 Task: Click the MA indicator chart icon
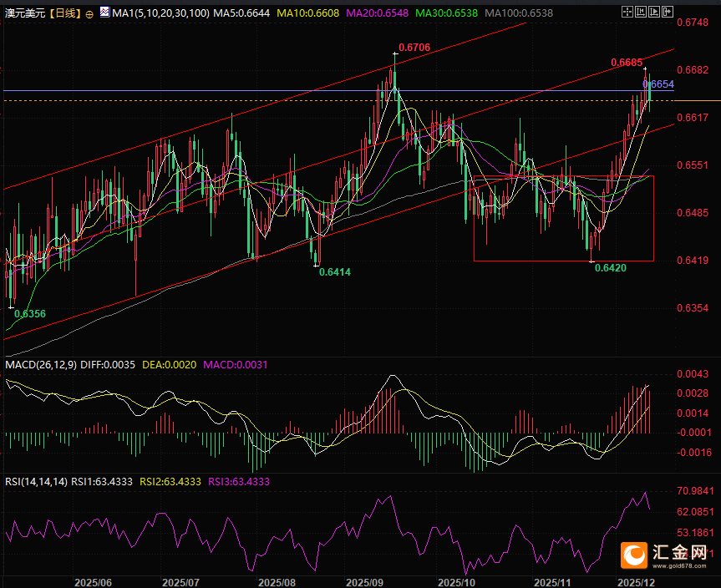click(104, 13)
